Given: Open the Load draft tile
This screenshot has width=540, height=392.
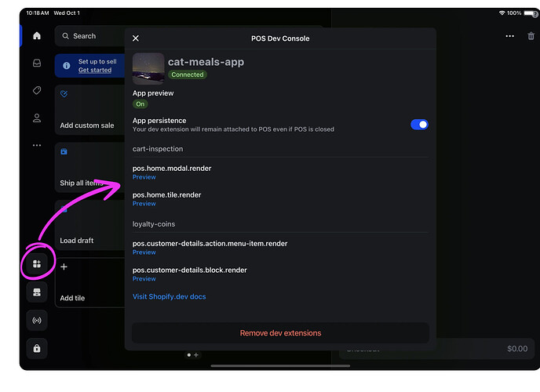Looking at the screenshot, I should click(90, 224).
